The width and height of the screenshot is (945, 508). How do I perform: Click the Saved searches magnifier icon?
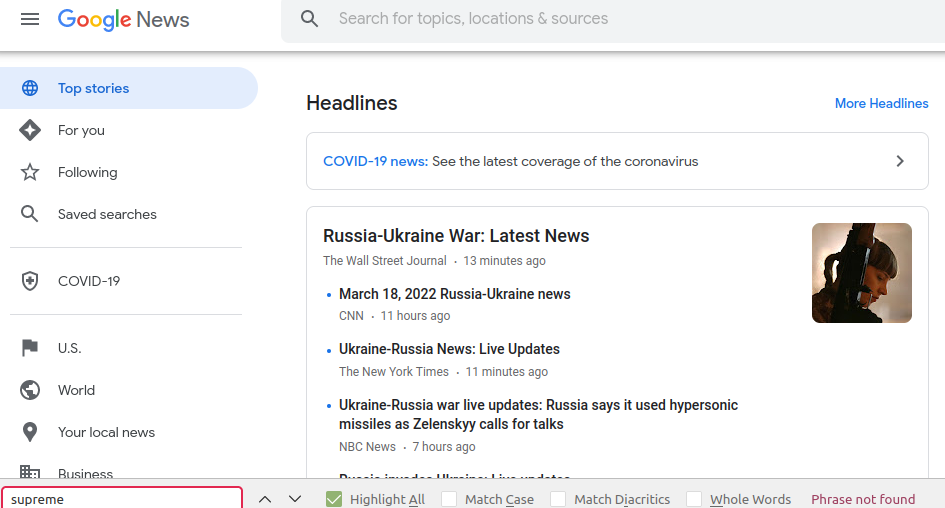coord(30,214)
